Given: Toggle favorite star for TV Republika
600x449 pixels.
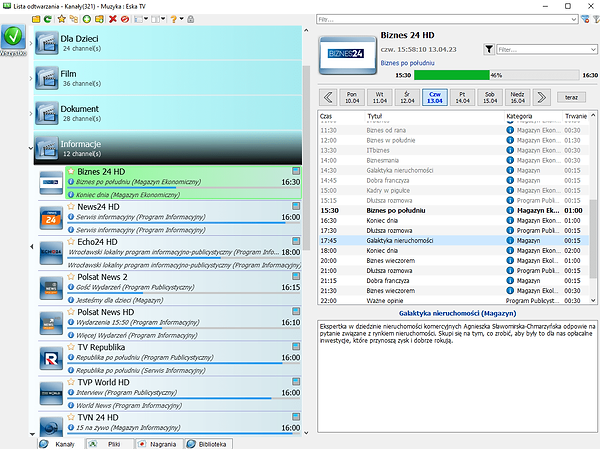Looking at the screenshot, I should (71, 347).
